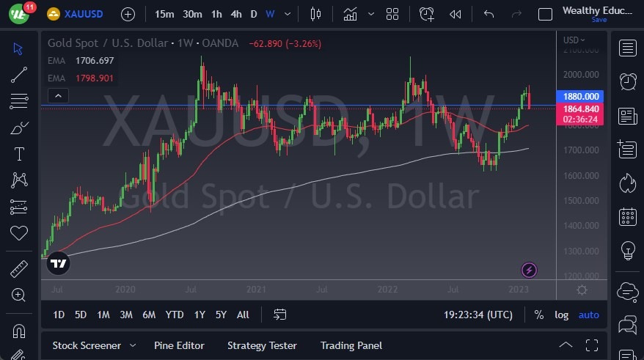Screen dimensions: 644x360
Task: Toggle the log scale option
Action: click(x=562, y=315)
